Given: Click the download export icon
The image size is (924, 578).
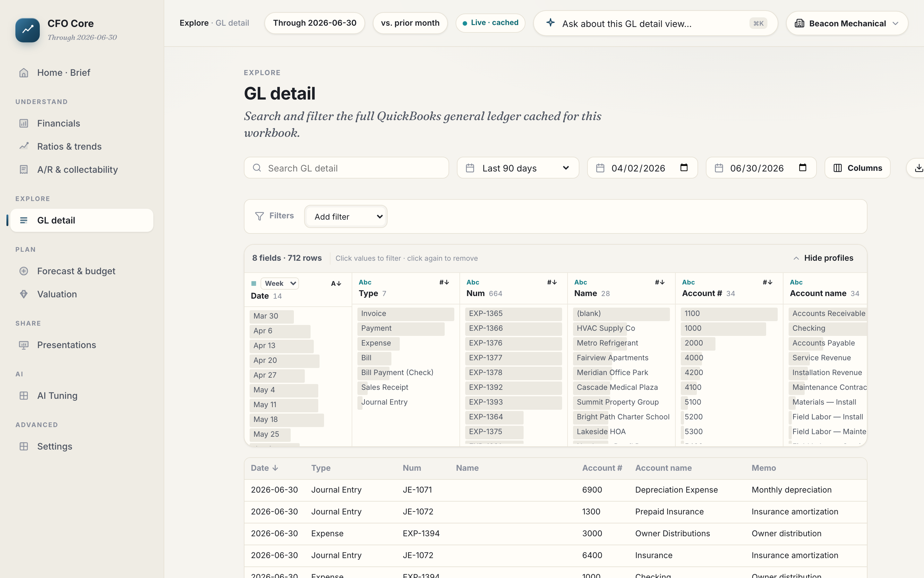Looking at the screenshot, I should click(x=919, y=168).
